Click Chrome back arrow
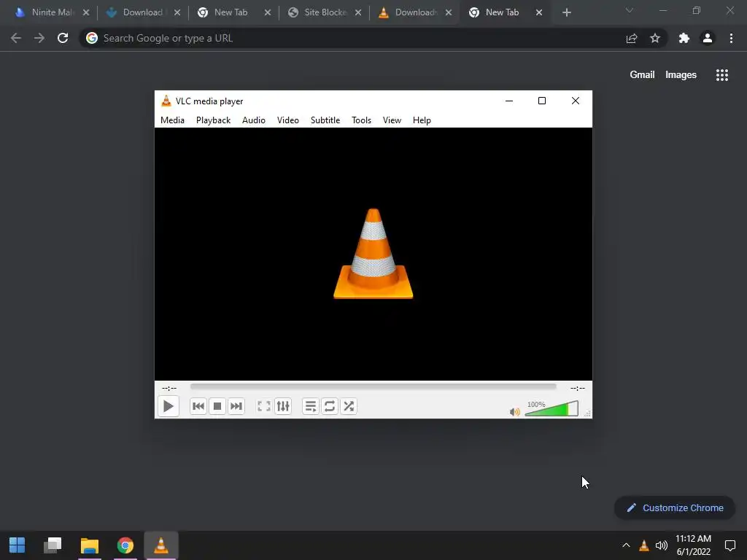 [16, 38]
